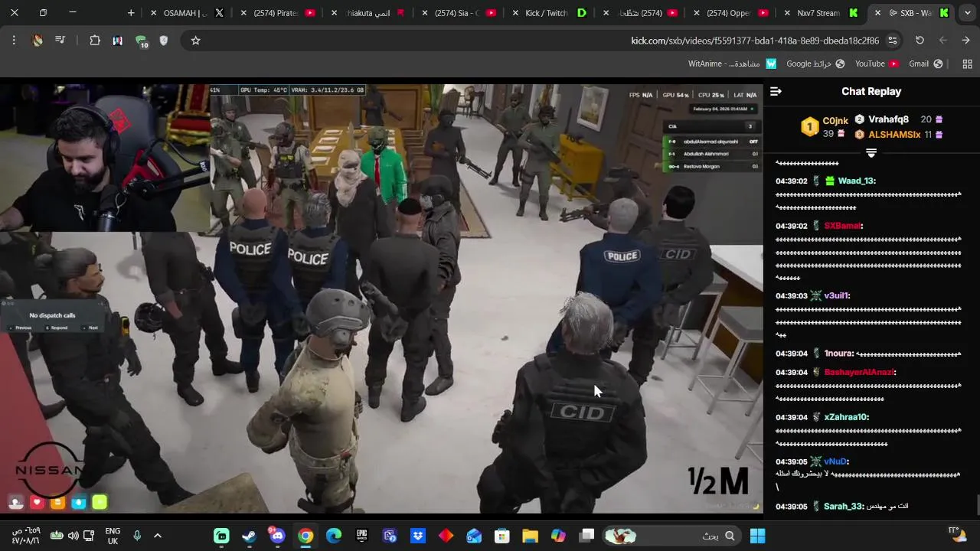Viewport: 980px width, 551px height.
Task: Bookmark this page with the star
Action: 195,41
